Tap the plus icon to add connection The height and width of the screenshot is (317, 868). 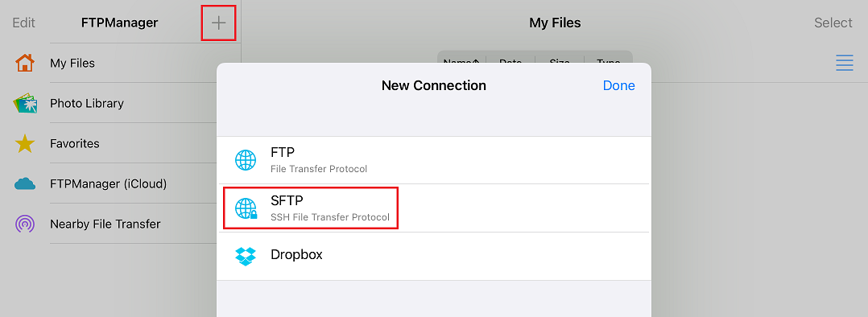click(x=219, y=23)
